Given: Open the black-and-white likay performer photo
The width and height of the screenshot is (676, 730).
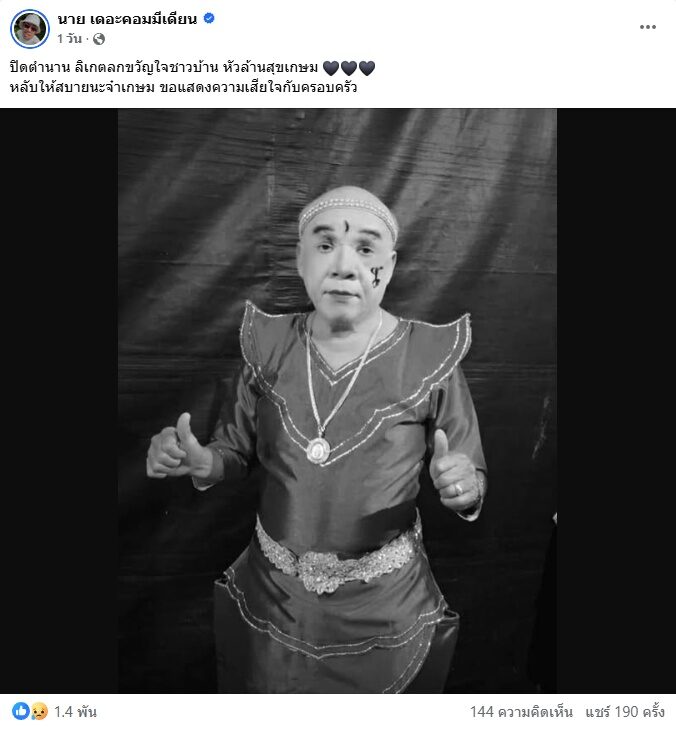Looking at the screenshot, I should click(x=338, y=401).
